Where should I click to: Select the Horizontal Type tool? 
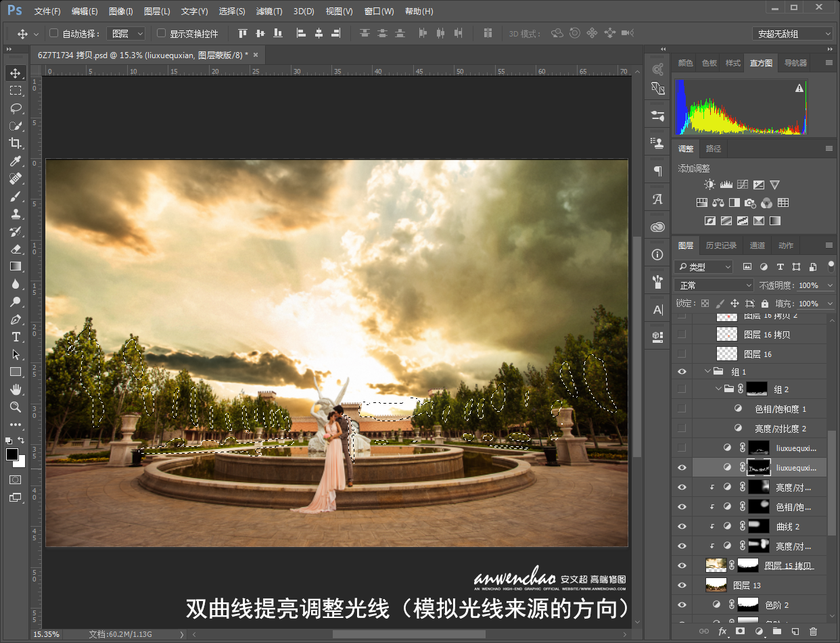click(x=16, y=337)
